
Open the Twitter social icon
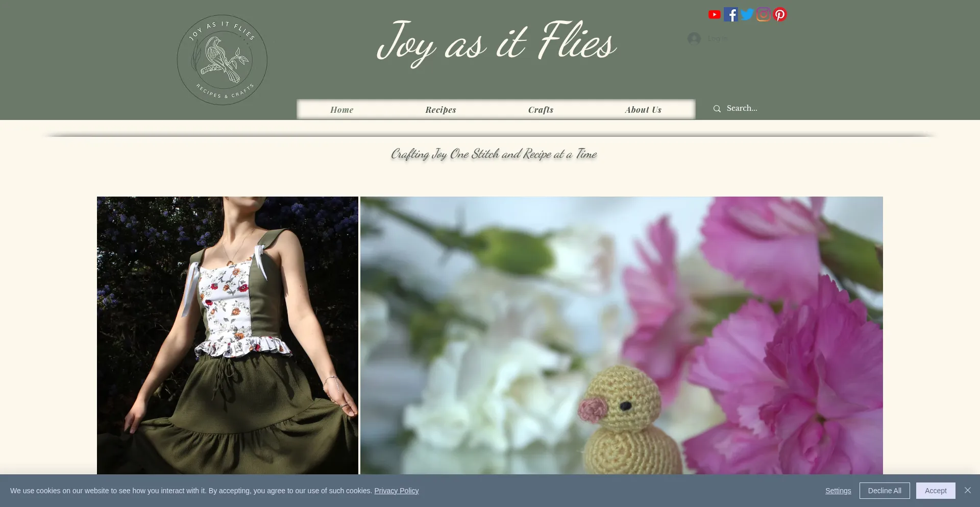(x=747, y=14)
